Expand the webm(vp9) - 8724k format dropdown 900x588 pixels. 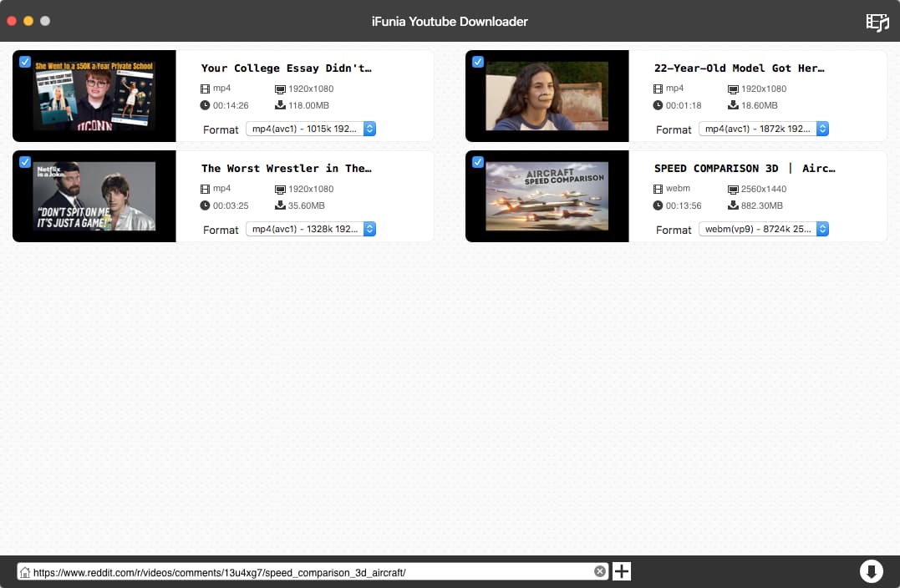(x=764, y=229)
